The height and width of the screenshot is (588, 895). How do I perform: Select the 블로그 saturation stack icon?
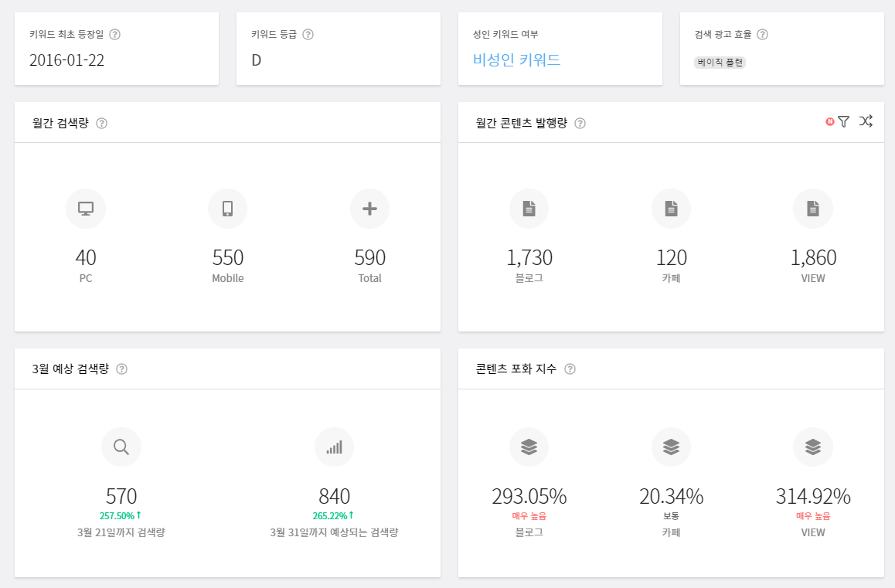(x=529, y=447)
